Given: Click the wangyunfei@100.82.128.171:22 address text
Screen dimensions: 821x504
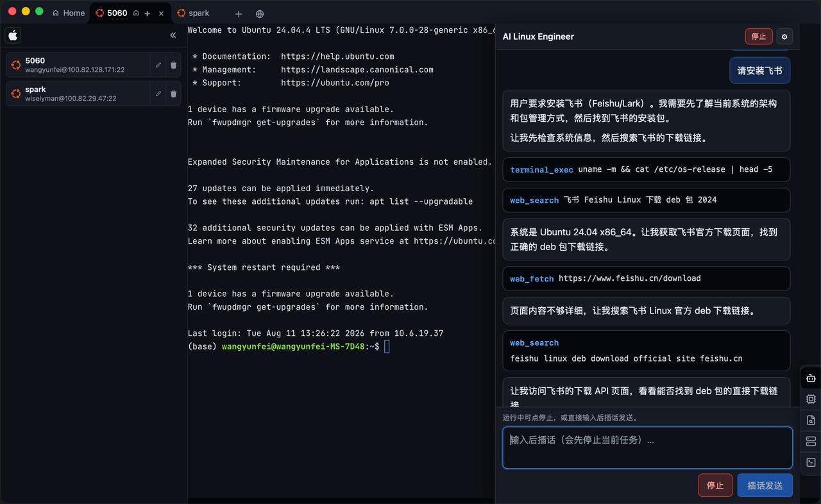Looking at the screenshot, I should [x=75, y=70].
